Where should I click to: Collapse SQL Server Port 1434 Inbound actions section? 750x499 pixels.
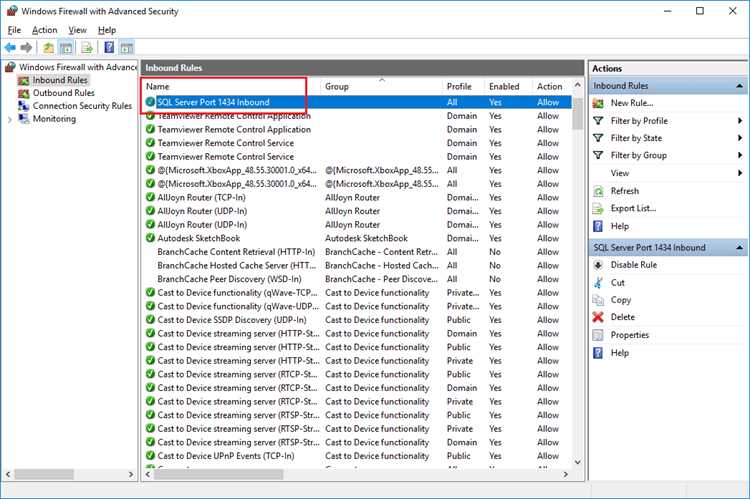[x=739, y=248]
